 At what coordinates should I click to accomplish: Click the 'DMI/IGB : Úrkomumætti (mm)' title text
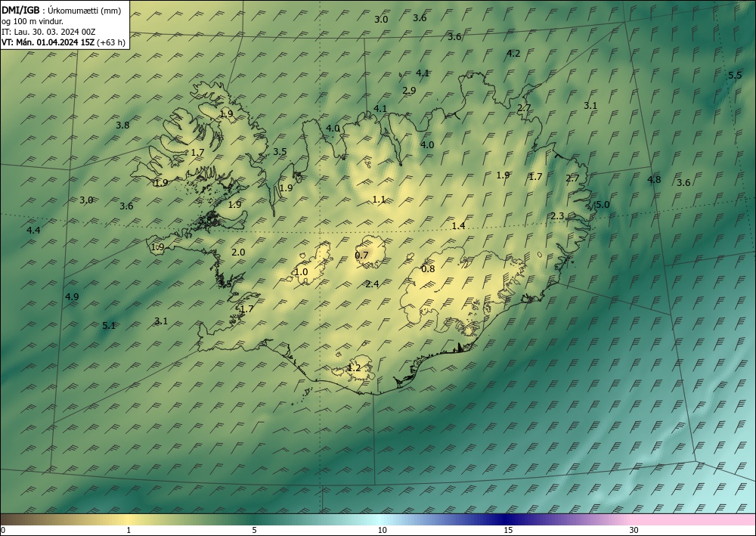click(61, 10)
